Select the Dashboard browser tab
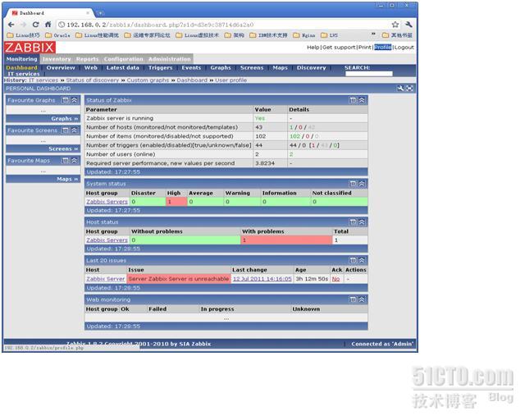 click(51, 13)
